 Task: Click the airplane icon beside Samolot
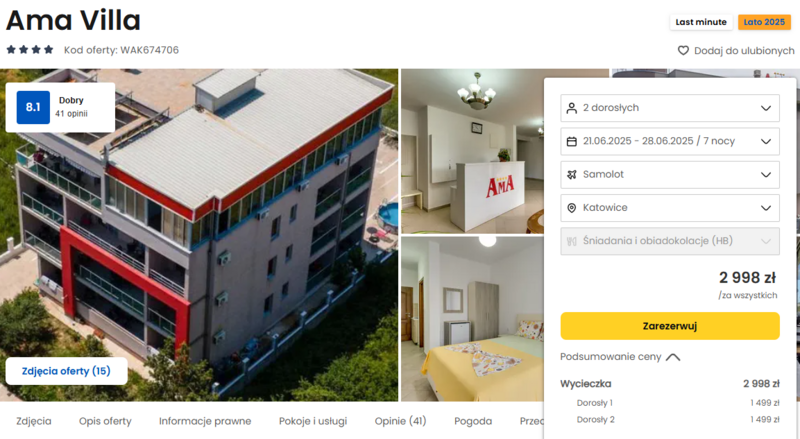click(x=571, y=175)
